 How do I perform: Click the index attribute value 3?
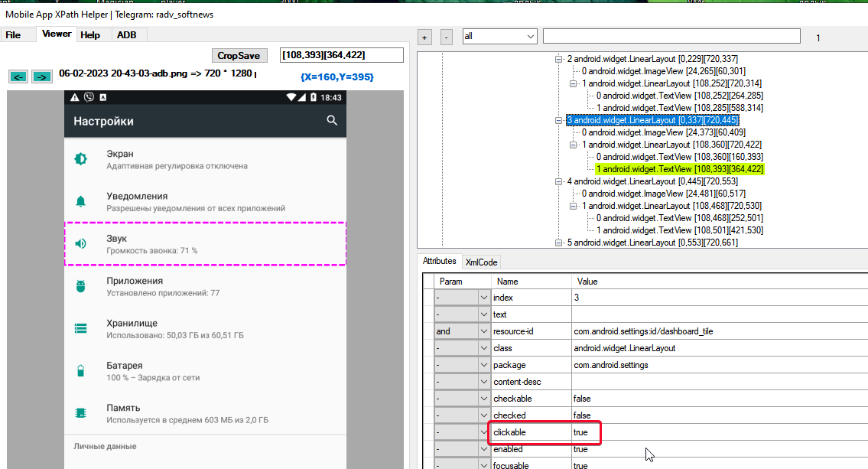[577, 298]
